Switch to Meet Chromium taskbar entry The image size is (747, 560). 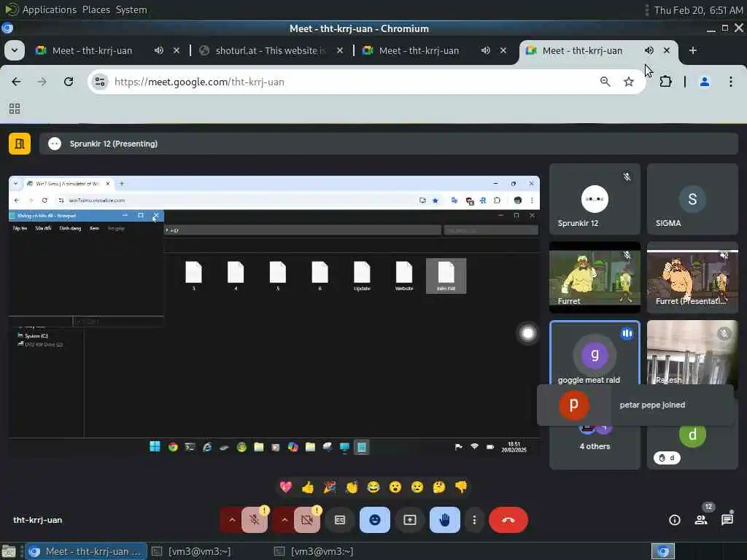(x=86, y=551)
